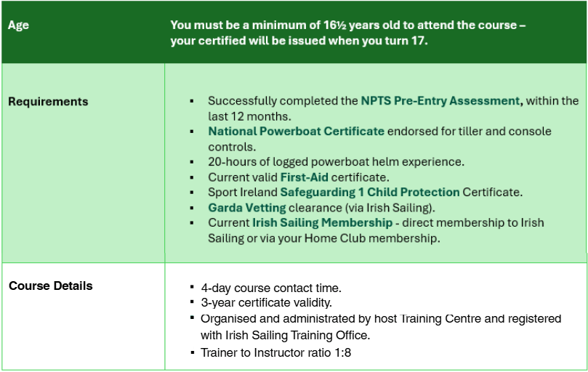Click the 'Organised and administrated by host' line

tap(381, 318)
